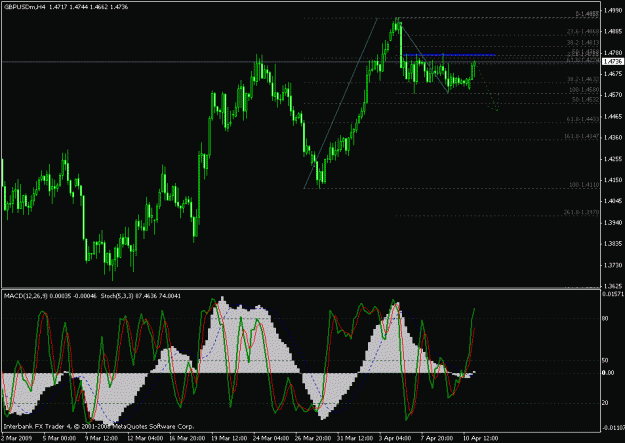Viewport: 625px width, 443px height.
Task: Click price scale value 1.4780
Action: tap(613, 53)
